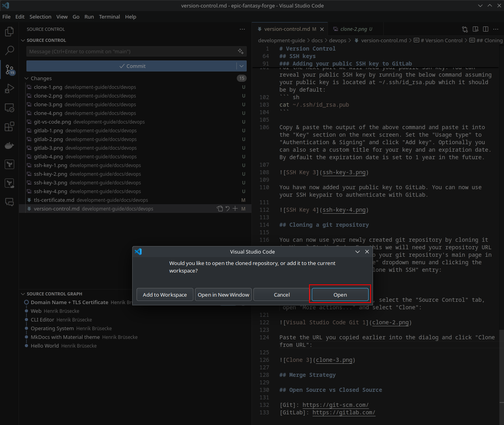The height and width of the screenshot is (425, 504).
Task: Click the Split Editor icon
Action: pyautogui.click(x=486, y=29)
